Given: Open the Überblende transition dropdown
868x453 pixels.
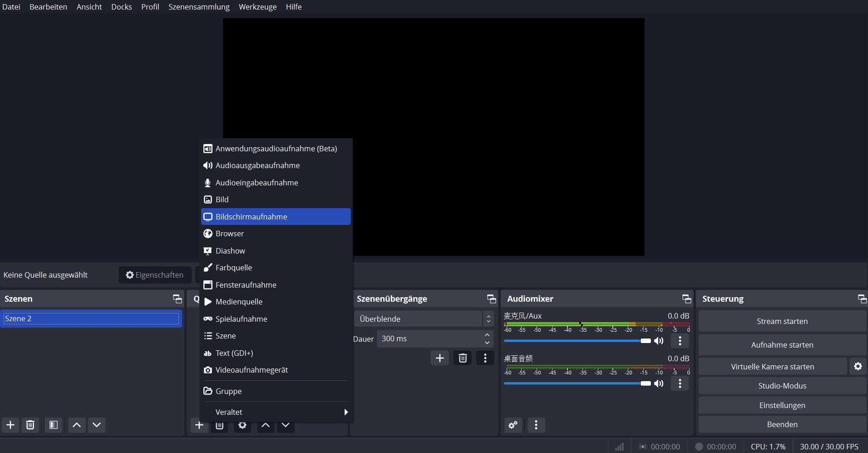Looking at the screenshot, I should click(x=424, y=319).
